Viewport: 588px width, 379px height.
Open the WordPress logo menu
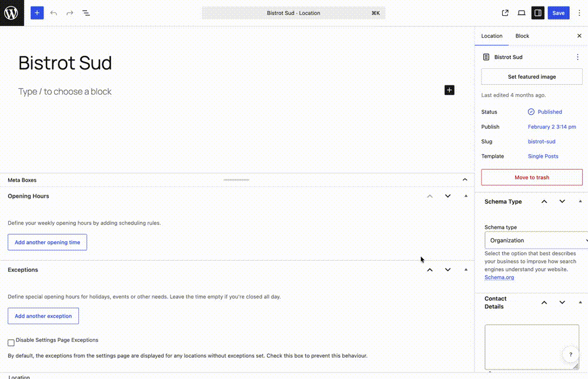click(x=12, y=13)
